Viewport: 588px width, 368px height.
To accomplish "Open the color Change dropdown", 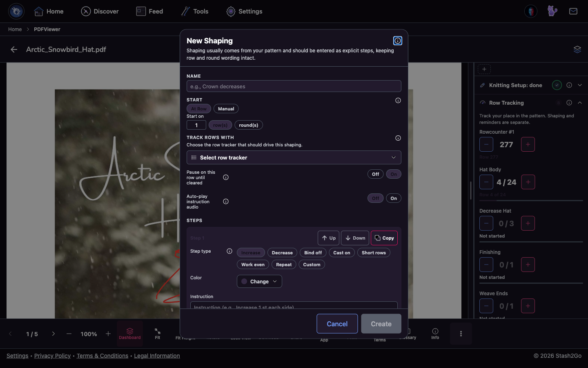I will (x=259, y=281).
